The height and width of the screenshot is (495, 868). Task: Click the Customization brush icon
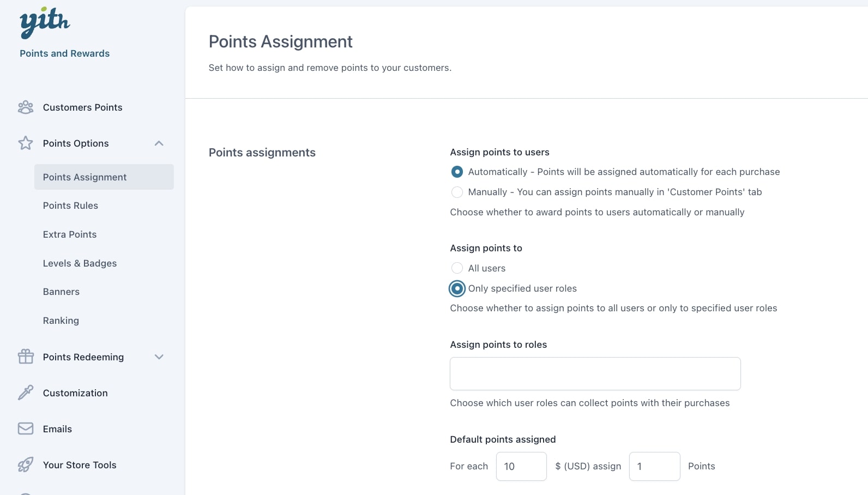(26, 393)
